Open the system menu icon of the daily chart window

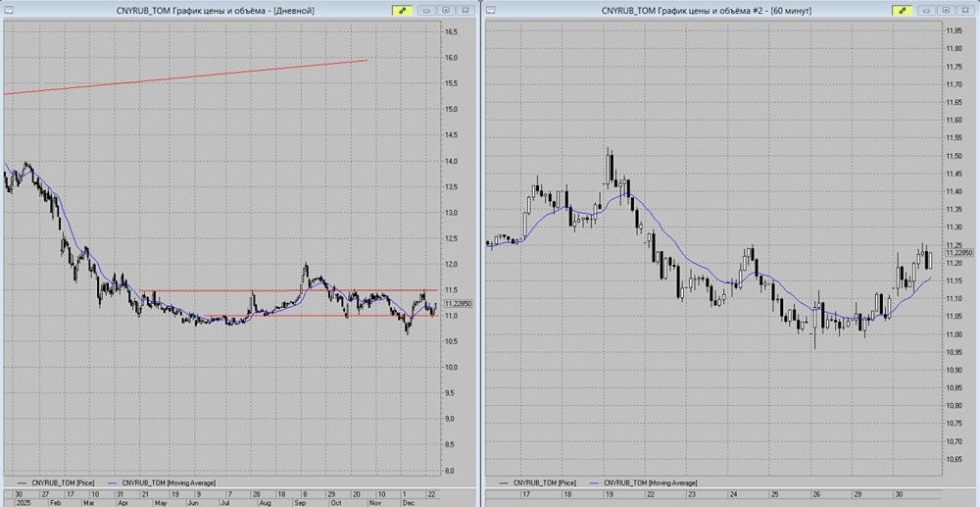[x=8, y=10]
